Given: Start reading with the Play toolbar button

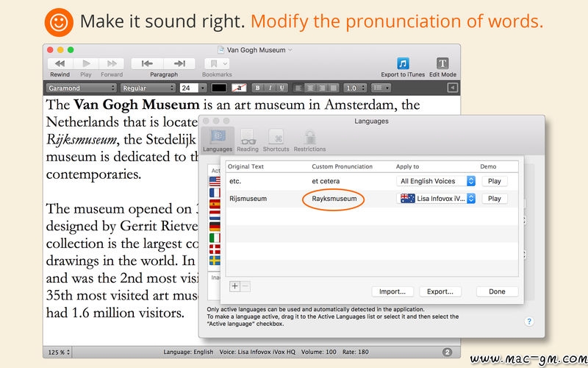Looking at the screenshot, I should pyautogui.click(x=86, y=63).
